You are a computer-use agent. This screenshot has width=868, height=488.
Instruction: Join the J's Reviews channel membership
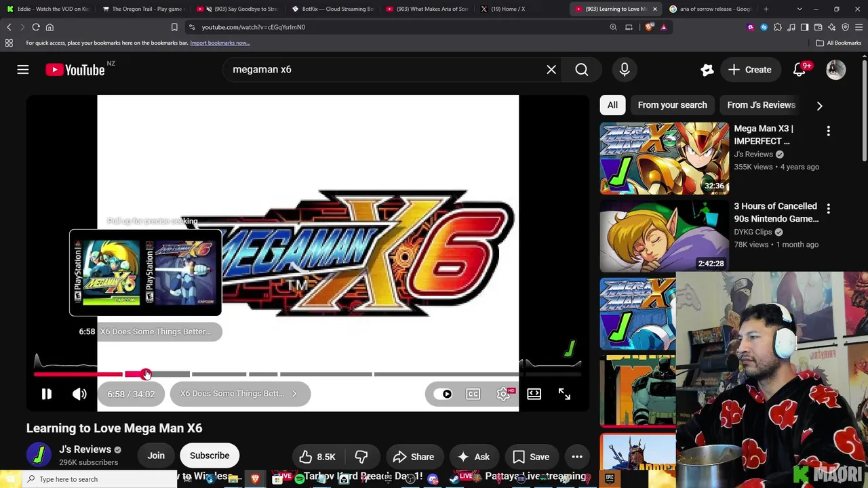156,456
